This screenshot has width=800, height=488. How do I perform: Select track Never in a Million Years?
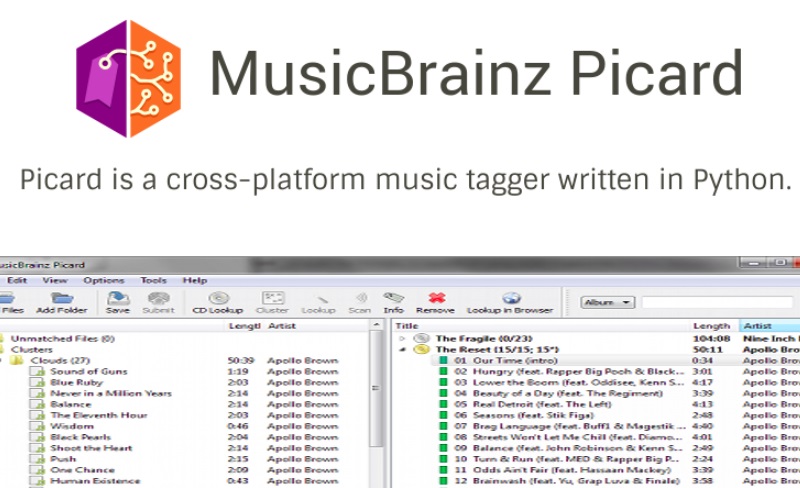click(x=111, y=394)
